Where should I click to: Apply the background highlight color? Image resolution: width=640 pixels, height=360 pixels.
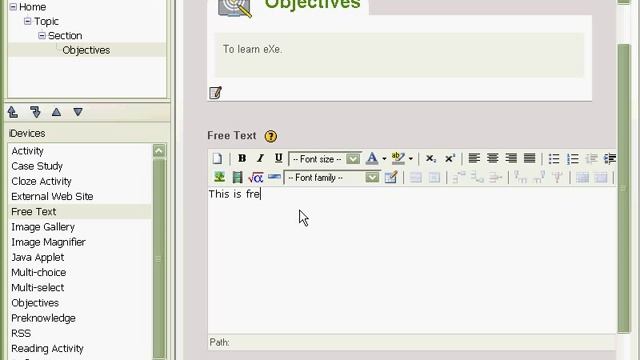point(398,158)
